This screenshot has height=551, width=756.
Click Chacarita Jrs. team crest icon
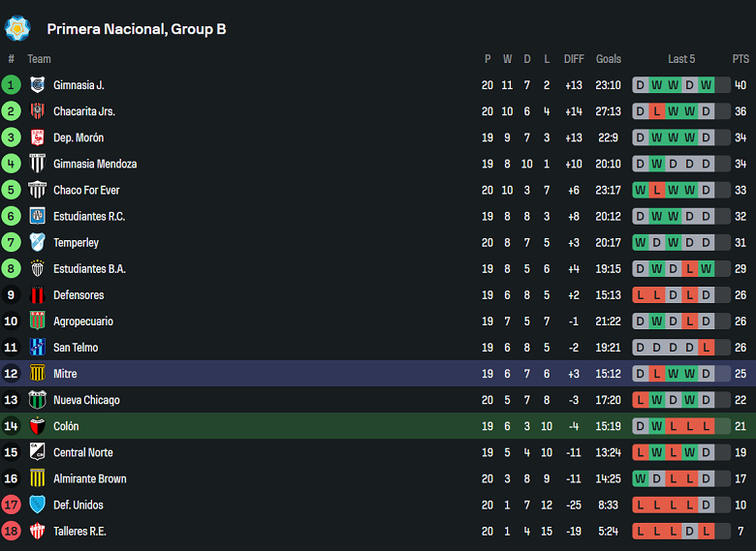(38, 111)
